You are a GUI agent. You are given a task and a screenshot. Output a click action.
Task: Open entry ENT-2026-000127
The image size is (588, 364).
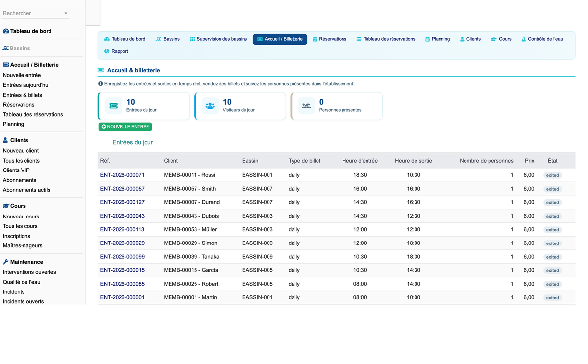pos(122,202)
